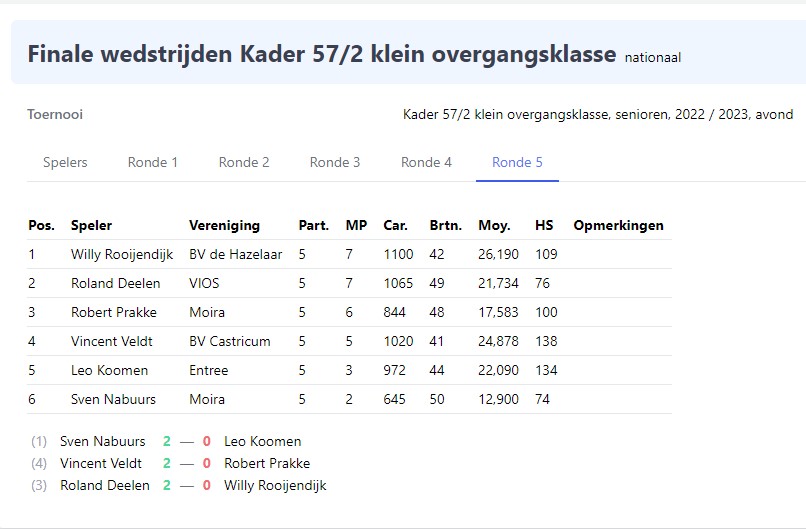Viewport: 806px width, 529px height.
Task: Click the Brtn. column header
Action: pyautogui.click(x=446, y=225)
